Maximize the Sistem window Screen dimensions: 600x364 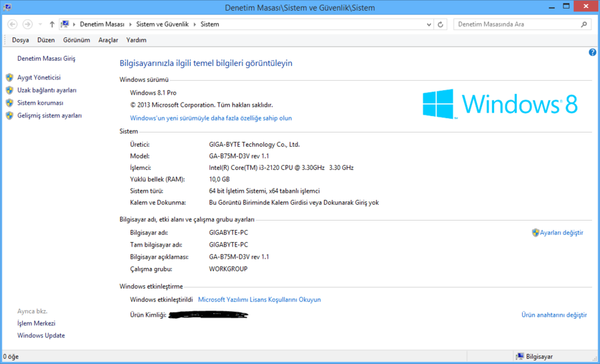pyautogui.click(x=566, y=7)
